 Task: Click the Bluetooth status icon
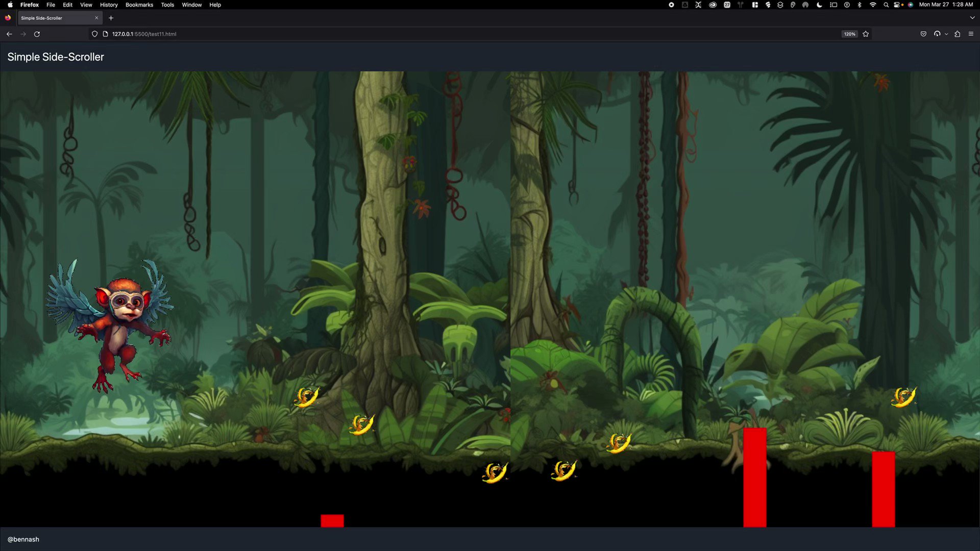[x=860, y=5]
